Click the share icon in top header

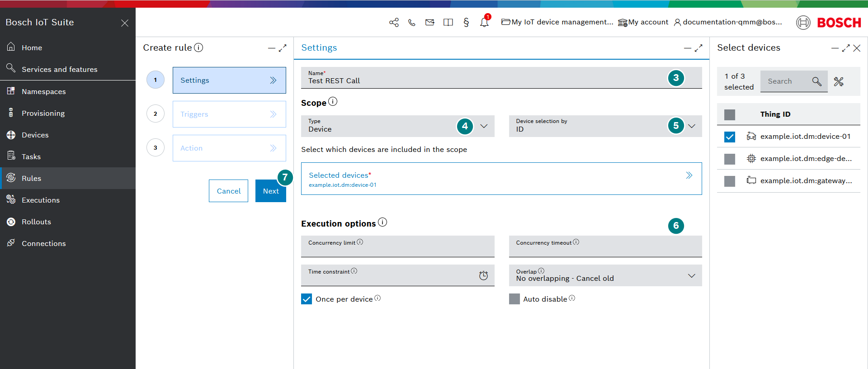(x=394, y=22)
